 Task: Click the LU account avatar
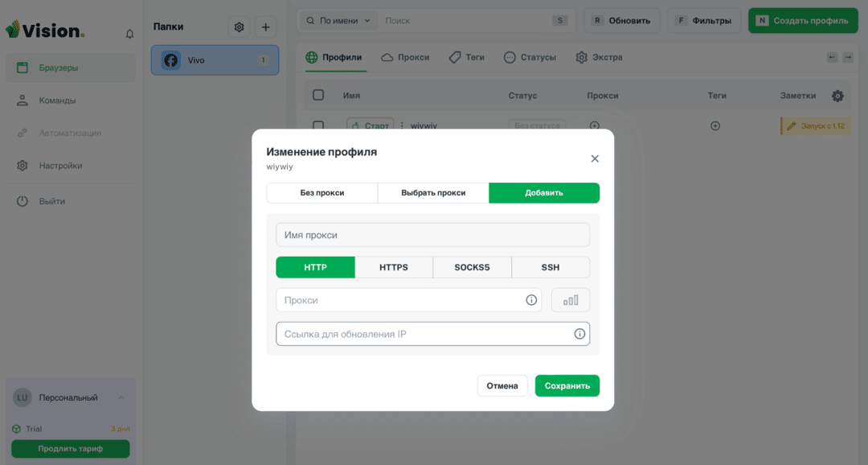coord(23,397)
